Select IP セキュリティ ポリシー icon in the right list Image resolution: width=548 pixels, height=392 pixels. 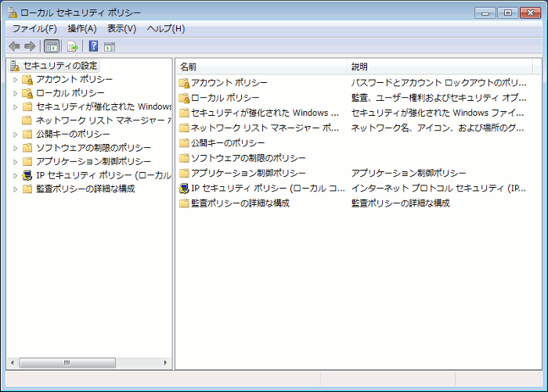tap(184, 188)
